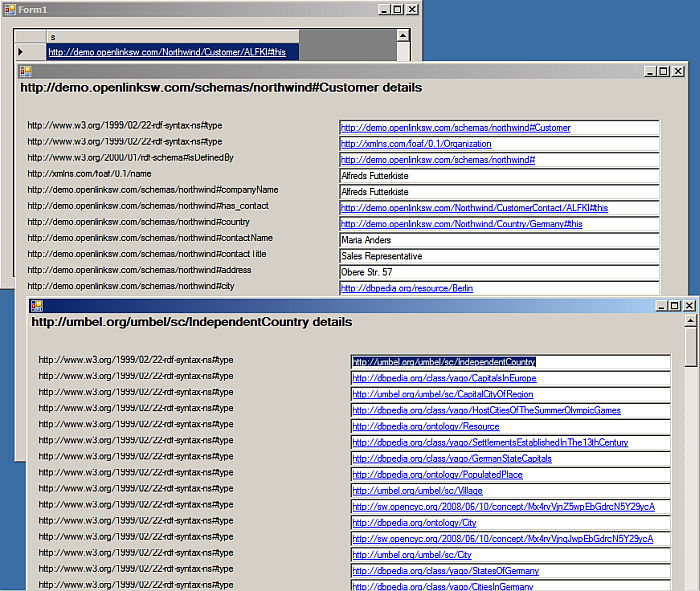The width and height of the screenshot is (700, 591).
Task: Open the Country/Germany#this link
Action: click(x=462, y=224)
